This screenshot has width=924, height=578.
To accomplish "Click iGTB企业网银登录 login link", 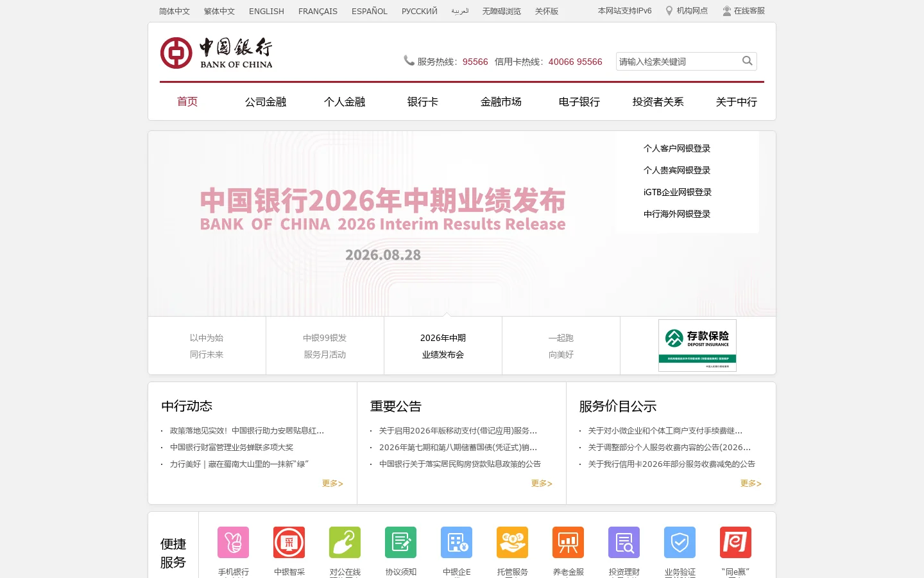I will pyautogui.click(x=678, y=192).
